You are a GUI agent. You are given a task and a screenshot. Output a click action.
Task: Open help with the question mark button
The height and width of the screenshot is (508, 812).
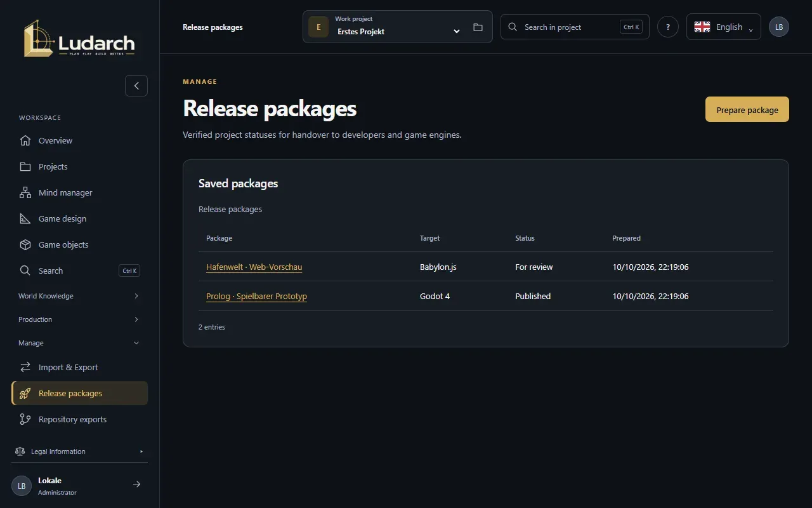pyautogui.click(x=668, y=27)
